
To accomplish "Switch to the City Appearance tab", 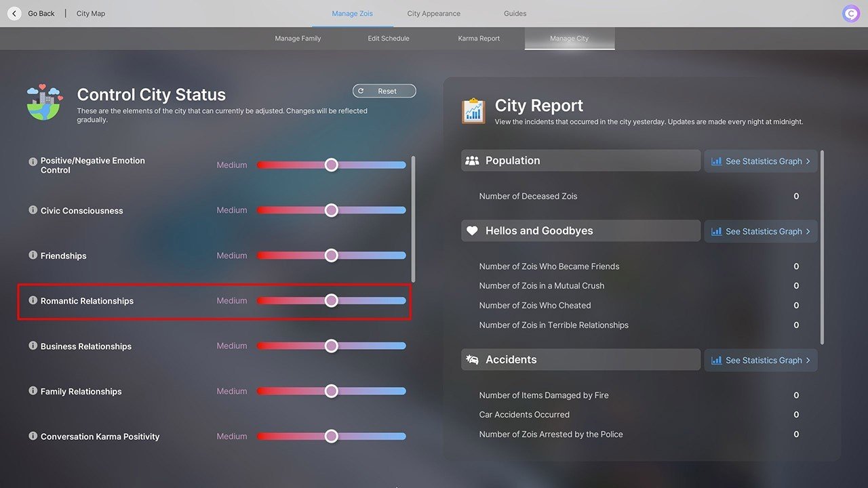I will click(433, 14).
